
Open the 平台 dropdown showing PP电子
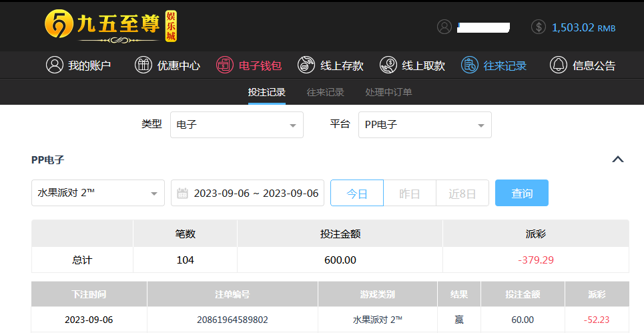(425, 125)
